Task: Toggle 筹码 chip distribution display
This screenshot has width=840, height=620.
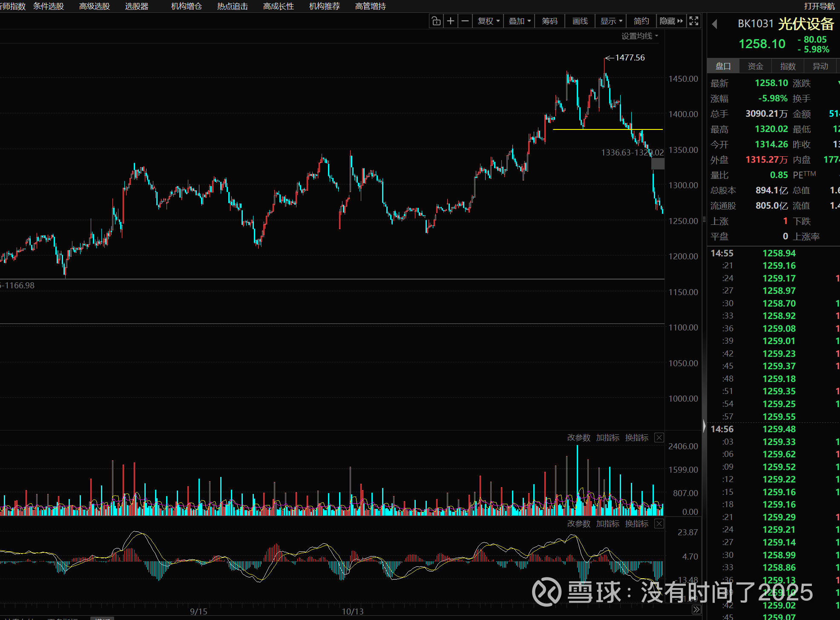Action: point(549,21)
